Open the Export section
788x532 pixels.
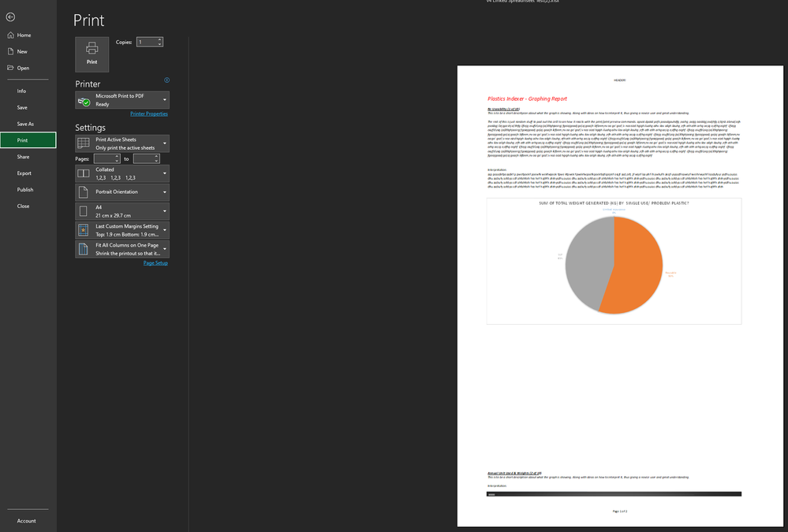(24, 173)
